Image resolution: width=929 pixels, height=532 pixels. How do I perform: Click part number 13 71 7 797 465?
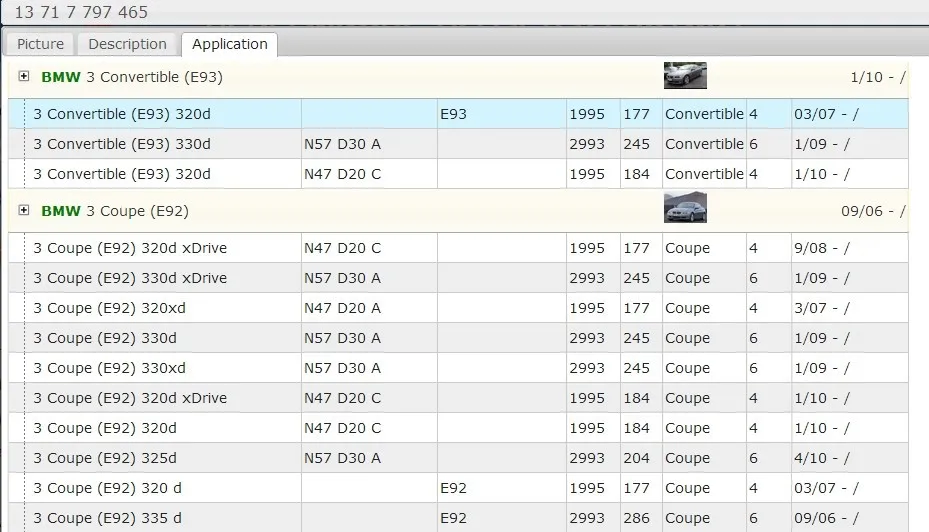pyautogui.click(x=81, y=12)
